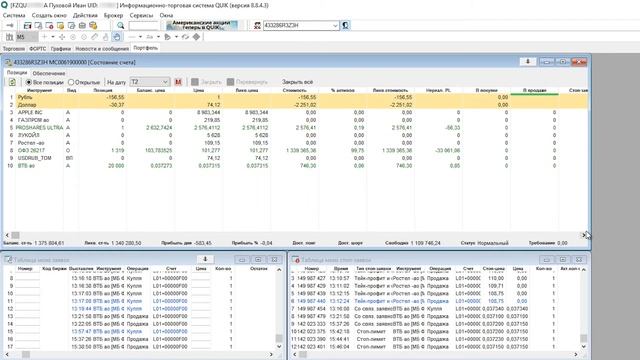Click the down-arrow pin button in account window title
This screenshot has height=360, width=640.
(527, 62)
